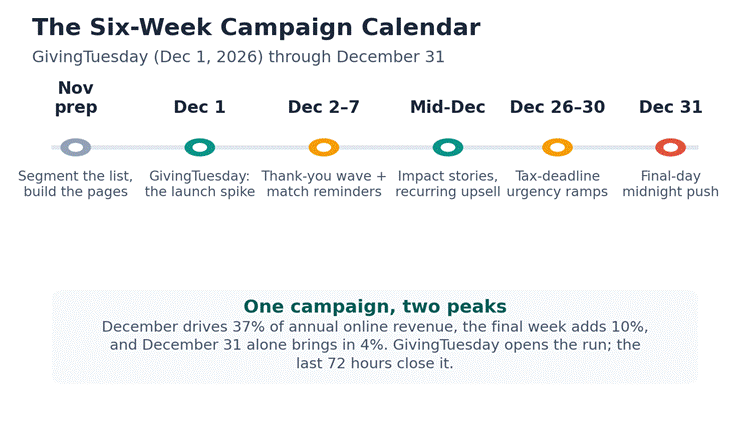Select 'GivingTuesday: the launch spike' description

199,184
